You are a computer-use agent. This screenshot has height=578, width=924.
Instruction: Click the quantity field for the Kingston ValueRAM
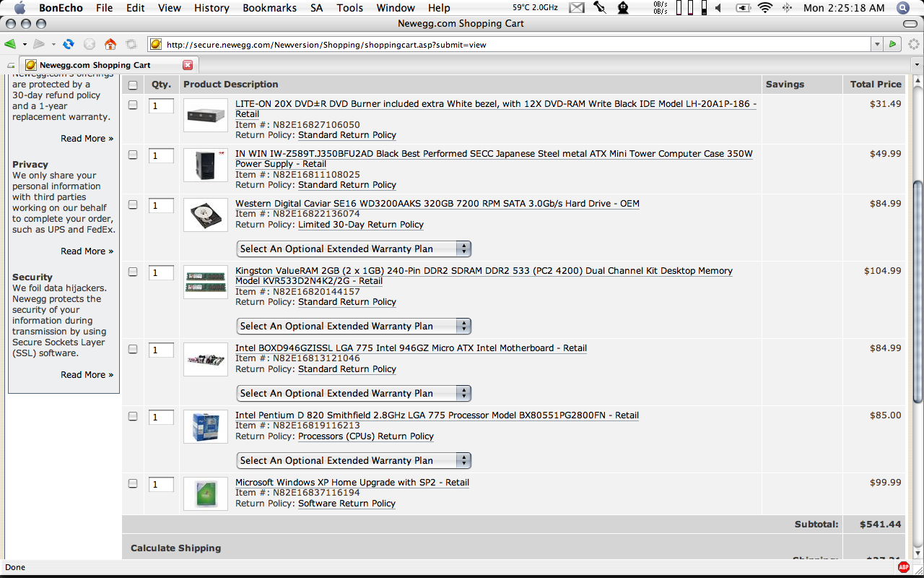click(161, 273)
